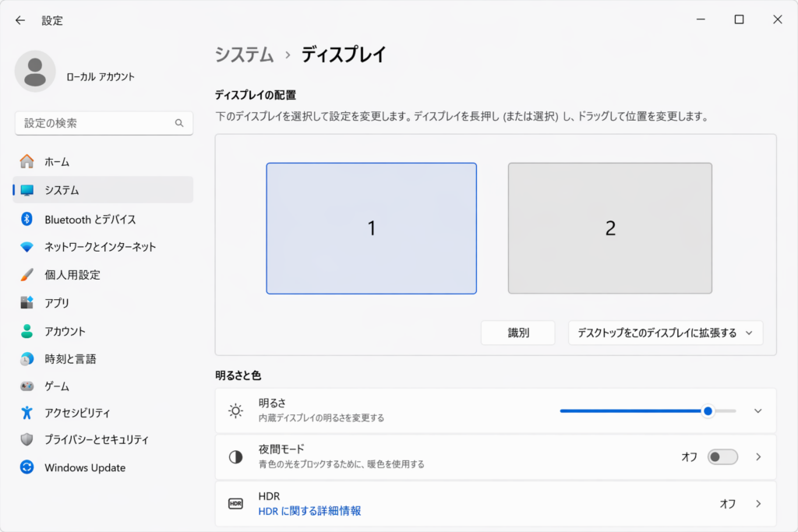798x532 pixels.
Task: Click the brightness sun icon
Action: tap(235, 410)
